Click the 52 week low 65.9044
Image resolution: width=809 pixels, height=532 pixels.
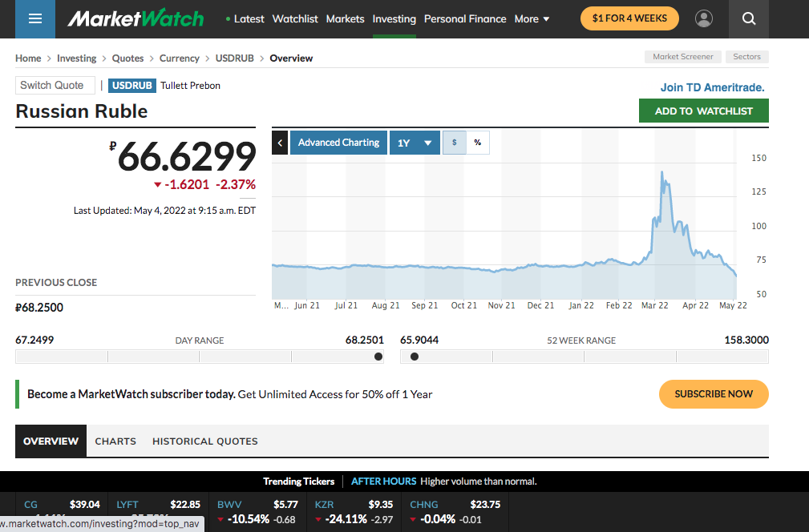[419, 341]
